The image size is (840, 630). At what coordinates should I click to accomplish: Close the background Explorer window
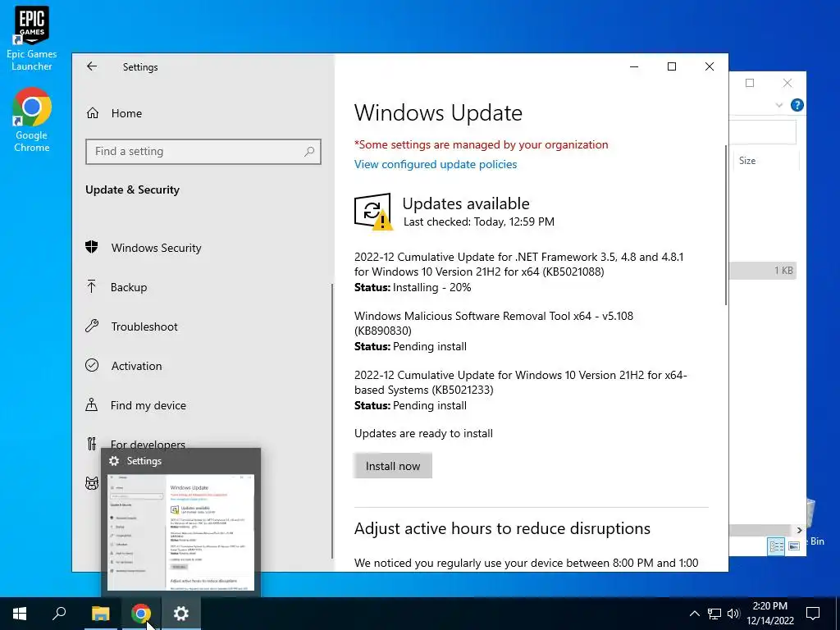[x=787, y=83]
